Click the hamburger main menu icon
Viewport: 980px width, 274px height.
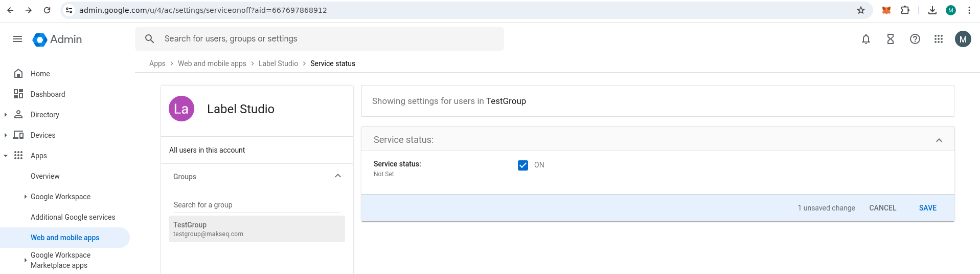tap(17, 39)
